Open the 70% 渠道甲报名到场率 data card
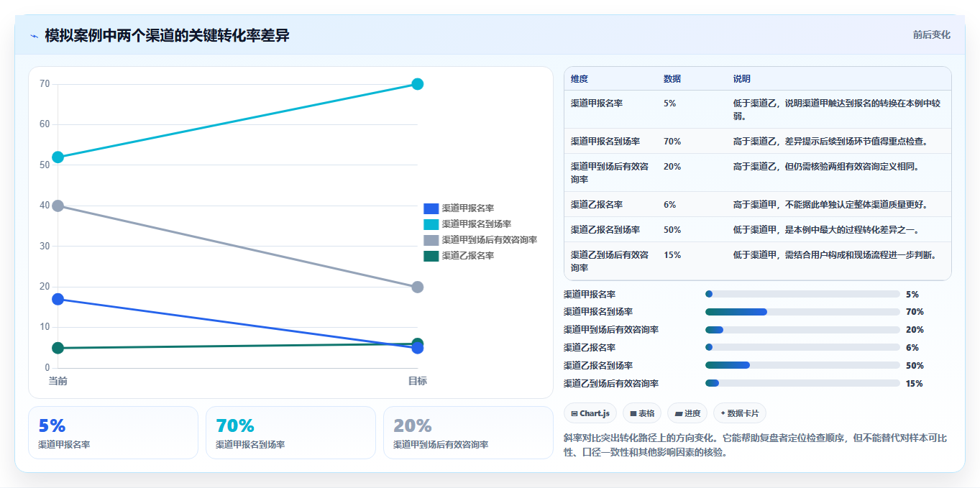Screen dimensions: 980x488 tap(290, 433)
